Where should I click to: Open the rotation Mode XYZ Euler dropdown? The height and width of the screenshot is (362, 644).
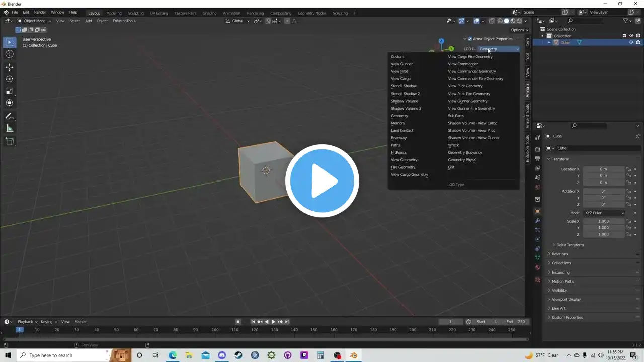[x=604, y=213]
